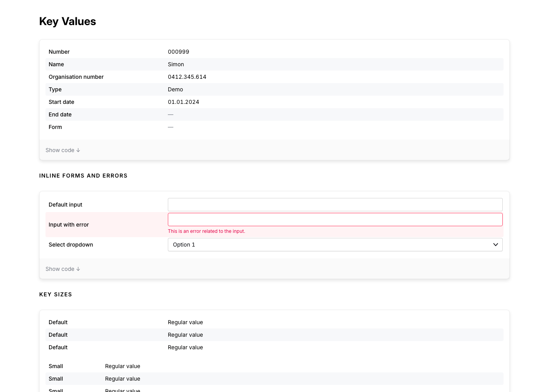This screenshot has width=549, height=392.
Task: Focus the Default input text field
Action: (x=335, y=205)
